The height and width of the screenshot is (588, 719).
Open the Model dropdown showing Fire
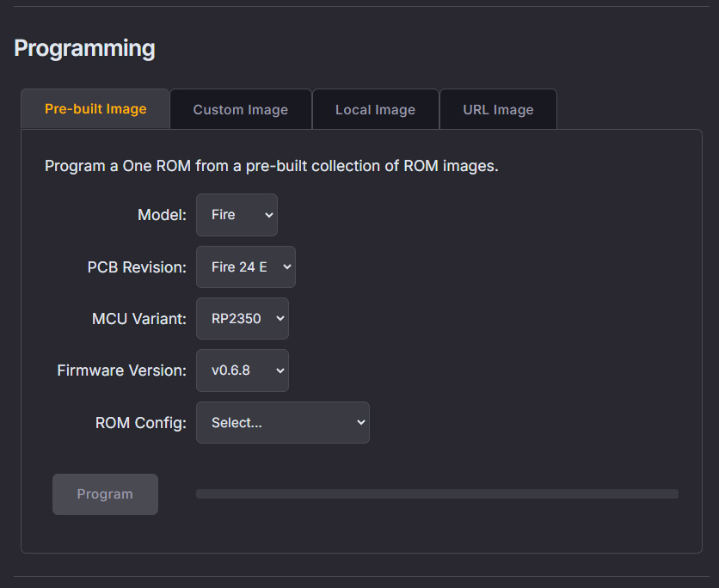(237, 215)
